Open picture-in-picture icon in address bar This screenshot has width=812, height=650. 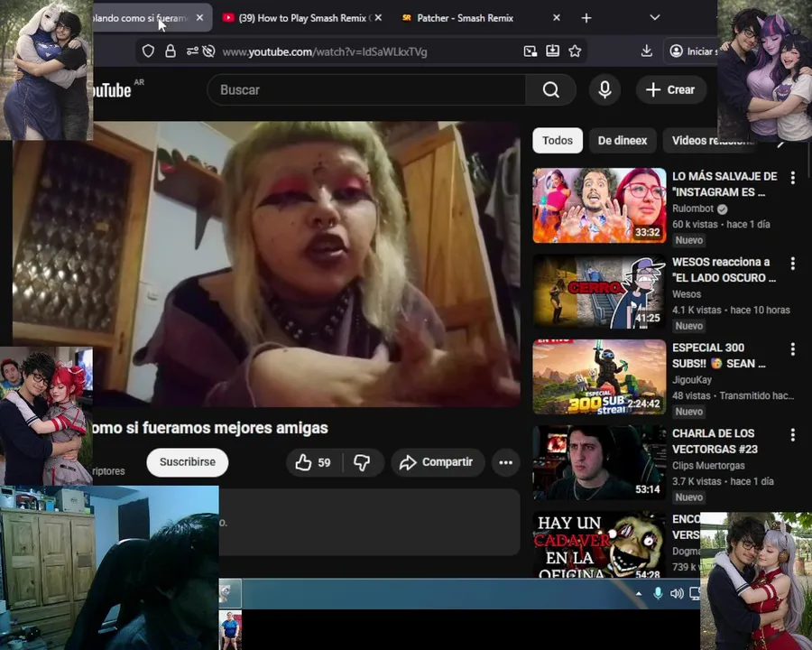pyautogui.click(x=531, y=51)
